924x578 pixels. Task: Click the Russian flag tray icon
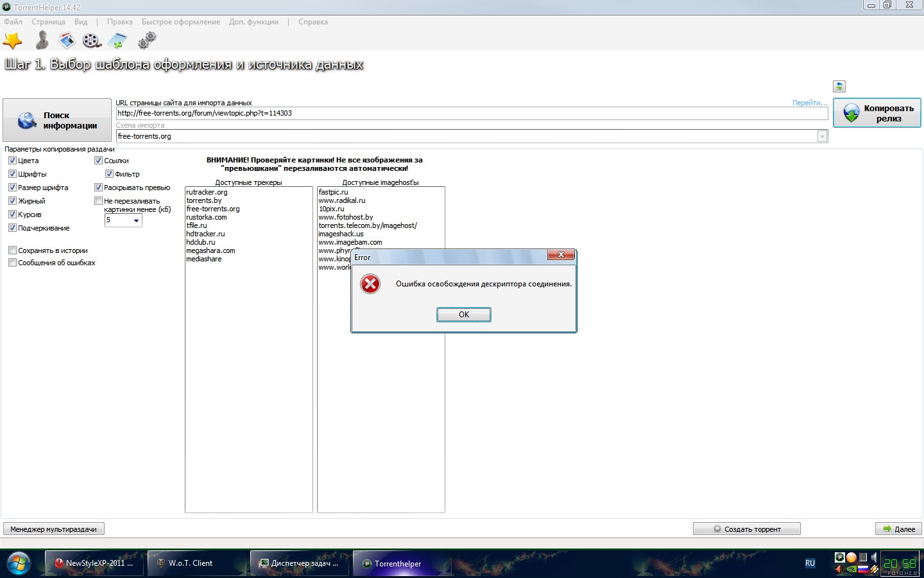(x=863, y=569)
